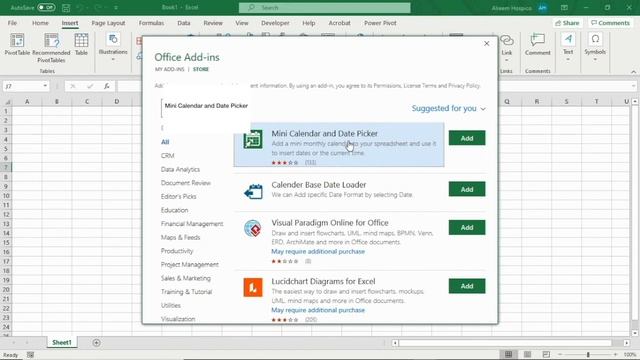Select the Document Review category

click(x=186, y=183)
